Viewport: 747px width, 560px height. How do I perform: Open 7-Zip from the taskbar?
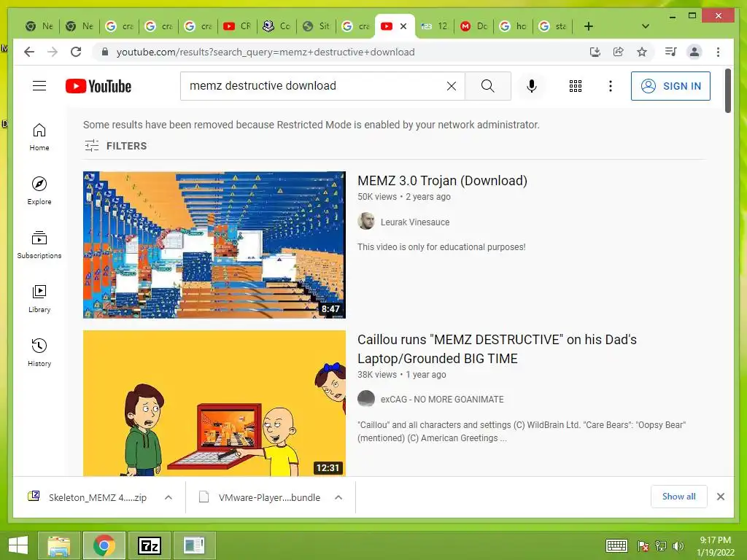[x=149, y=545]
